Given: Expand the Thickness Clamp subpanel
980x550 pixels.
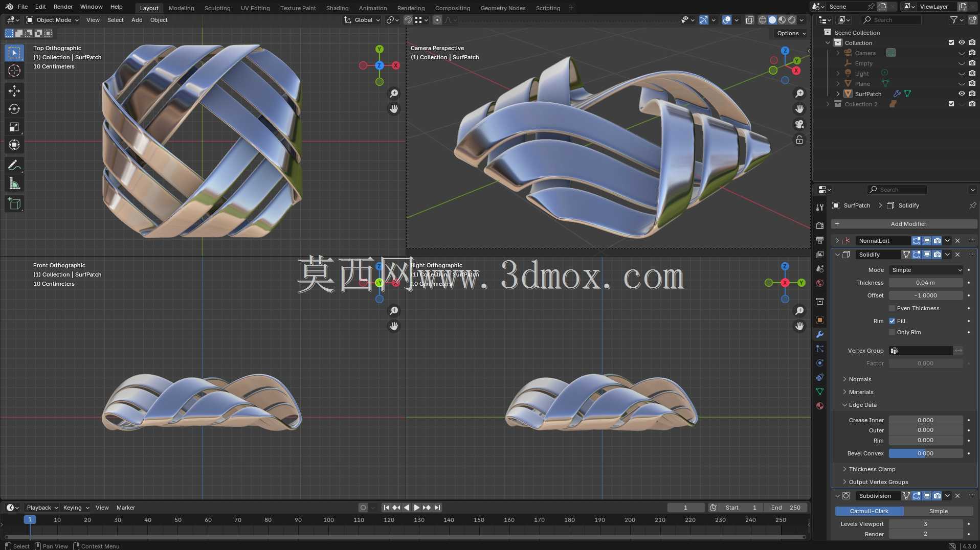Looking at the screenshot, I should tap(872, 469).
